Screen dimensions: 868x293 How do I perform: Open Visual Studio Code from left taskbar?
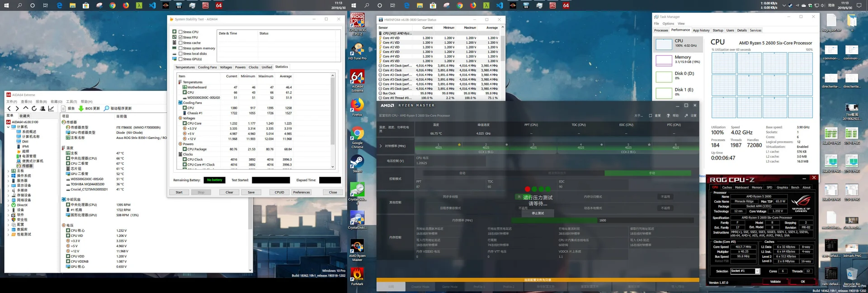tap(152, 5)
